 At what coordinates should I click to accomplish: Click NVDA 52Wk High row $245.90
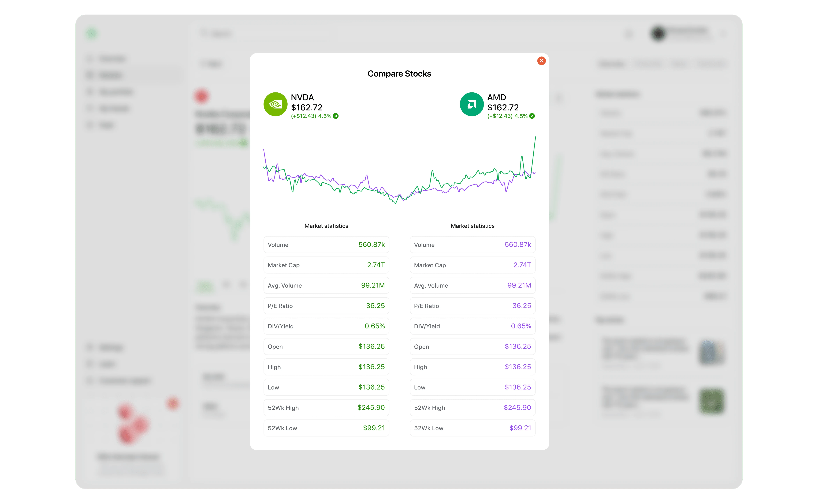click(326, 407)
